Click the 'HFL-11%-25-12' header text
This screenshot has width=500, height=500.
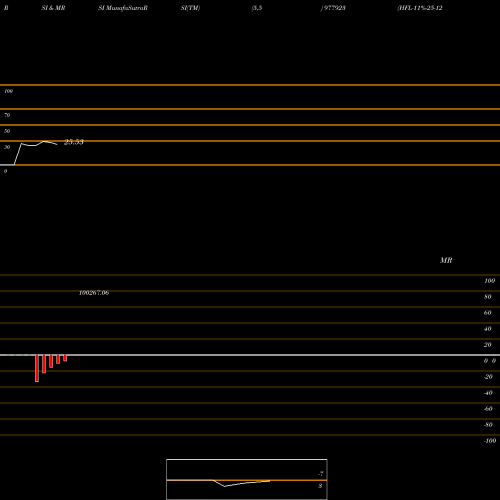[420, 8]
